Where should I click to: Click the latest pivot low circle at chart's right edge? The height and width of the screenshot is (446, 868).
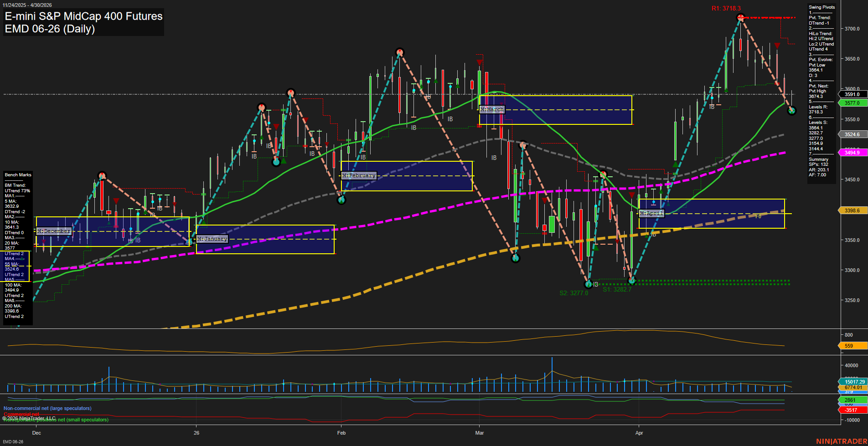coord(791,110)
